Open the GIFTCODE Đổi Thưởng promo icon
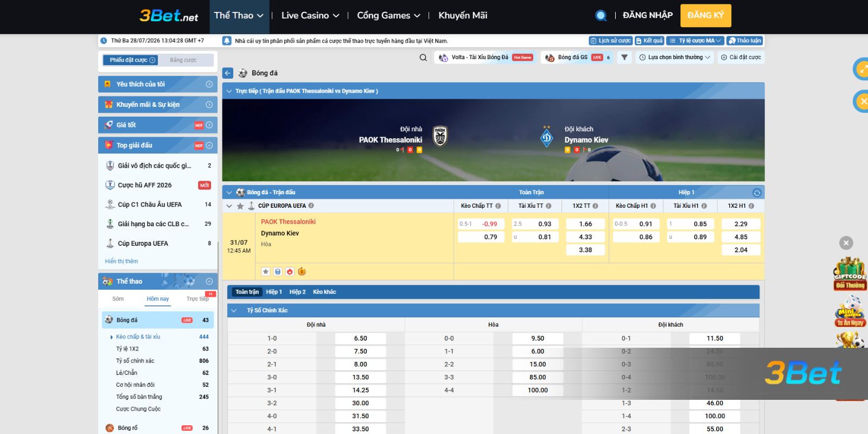868x434 pixels. pyautogui.click(x=850, y=274)
